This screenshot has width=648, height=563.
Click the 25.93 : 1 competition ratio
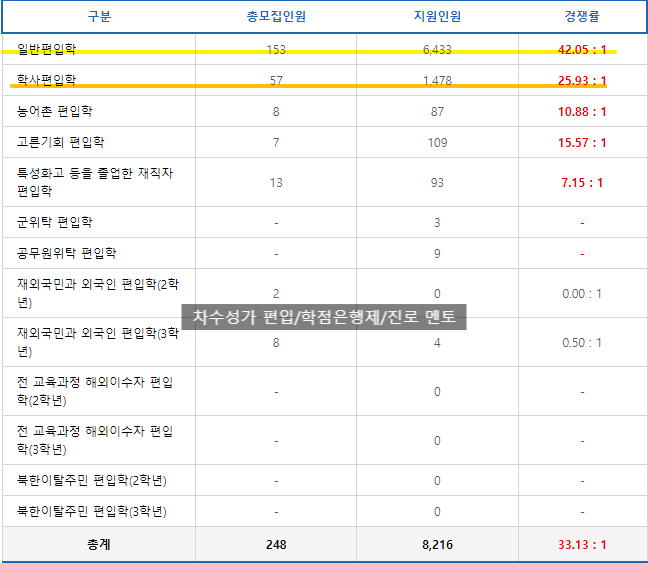(x=582, y=80)
